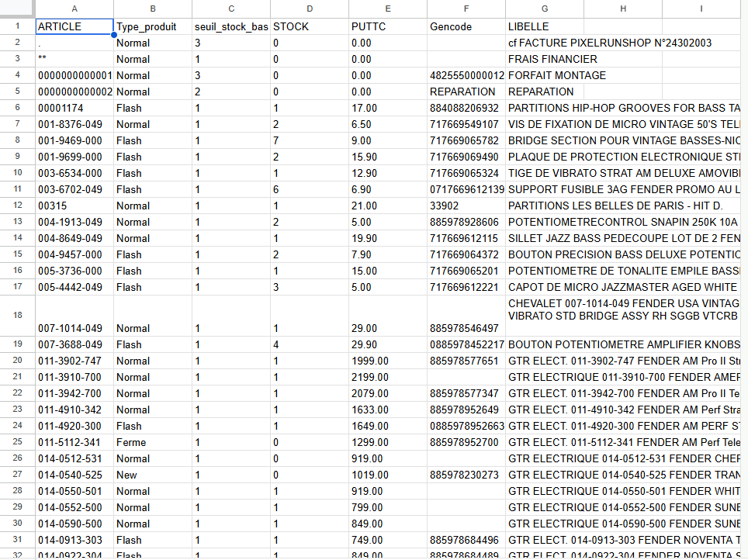This screenshot has width=748, height=560.
Task: Click the REPARATION cell in the Gencode column
Action: 466,92
